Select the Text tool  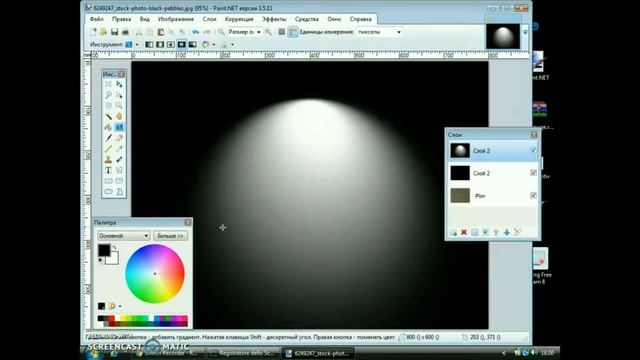coord(108,170)
